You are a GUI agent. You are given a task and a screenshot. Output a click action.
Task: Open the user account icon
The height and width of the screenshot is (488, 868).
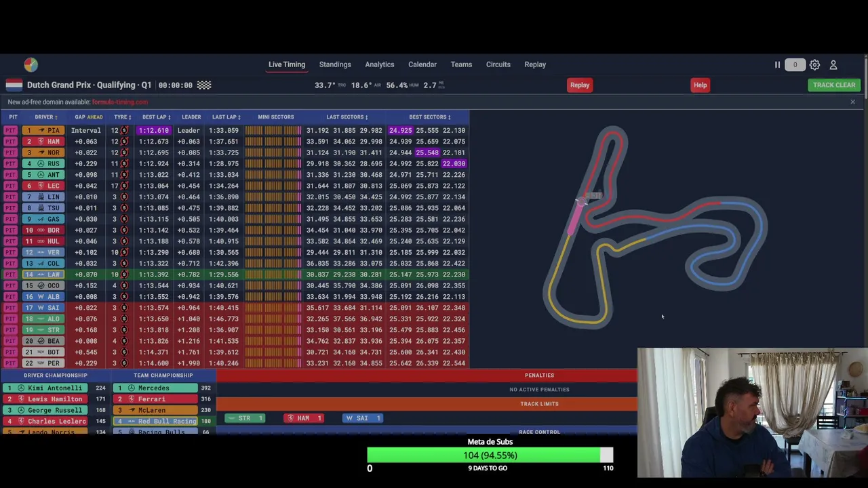click(833, 64)
